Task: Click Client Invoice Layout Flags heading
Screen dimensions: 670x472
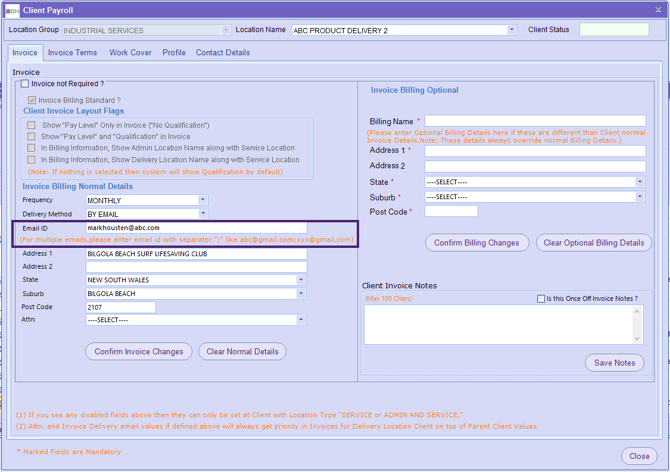Action: click(x=73, y=111)
